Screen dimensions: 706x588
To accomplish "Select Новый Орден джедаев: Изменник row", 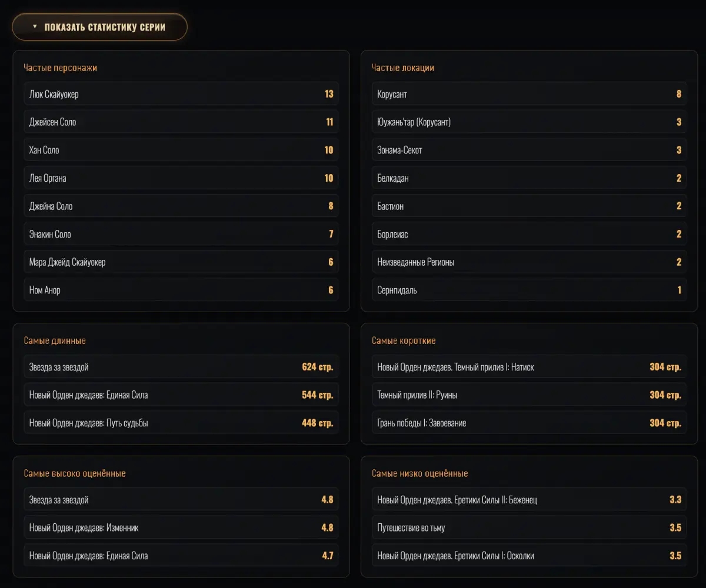I will 181,527.
